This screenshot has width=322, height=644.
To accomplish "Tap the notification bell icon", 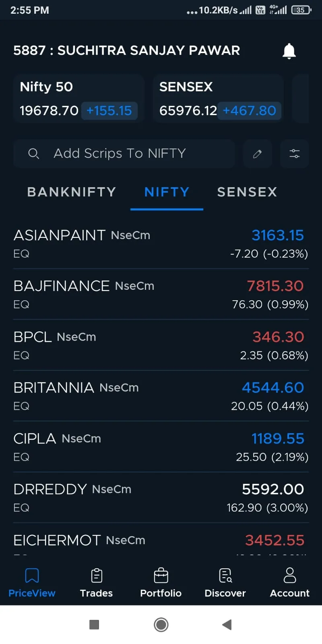I will coord(289,51).
